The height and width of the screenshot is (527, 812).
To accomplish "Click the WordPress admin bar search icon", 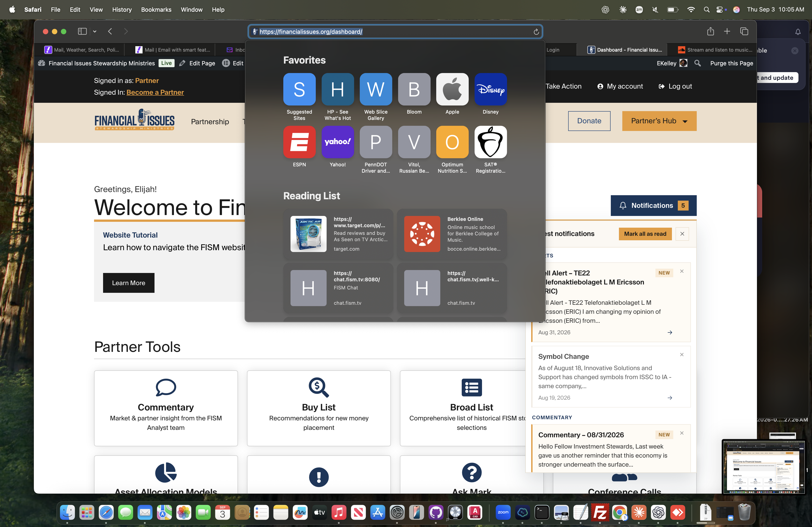I will click(x=698, y=63).
